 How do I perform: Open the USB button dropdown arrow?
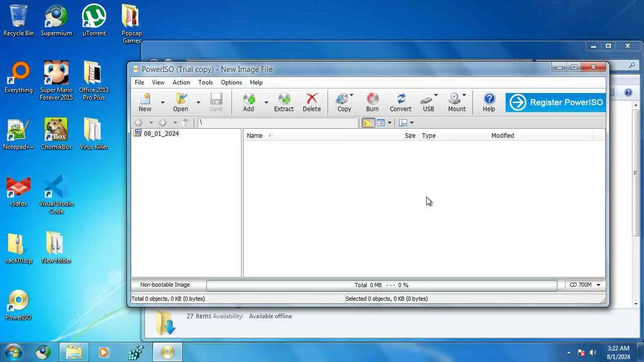[x=436, y=95]
